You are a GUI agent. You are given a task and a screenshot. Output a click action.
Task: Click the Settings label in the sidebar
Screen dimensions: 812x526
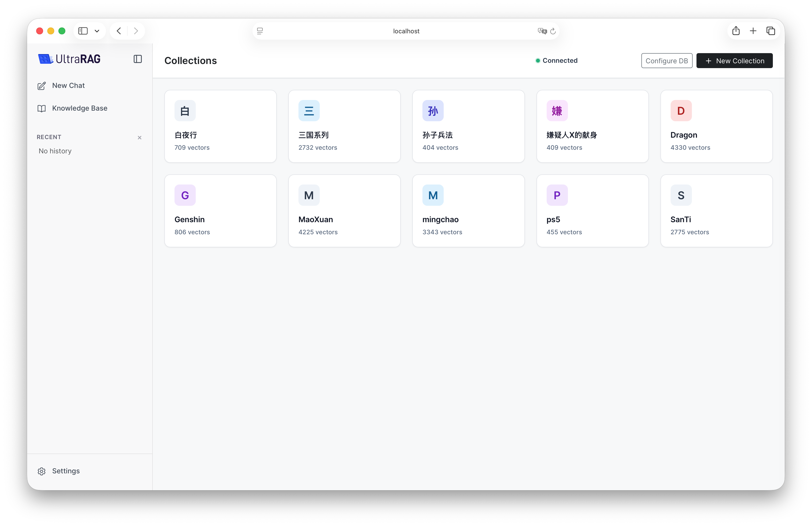[x=66, y=471]
